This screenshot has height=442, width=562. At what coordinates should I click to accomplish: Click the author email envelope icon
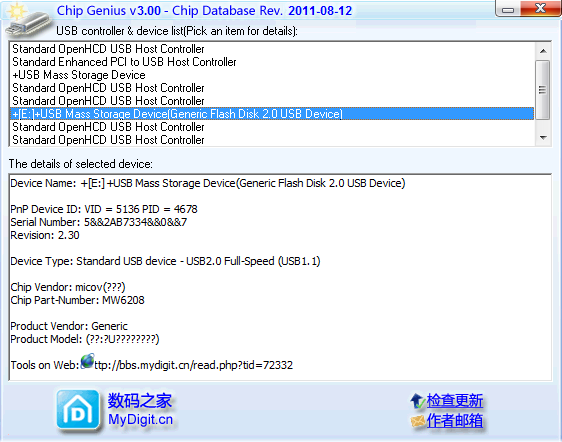(418, 421)
